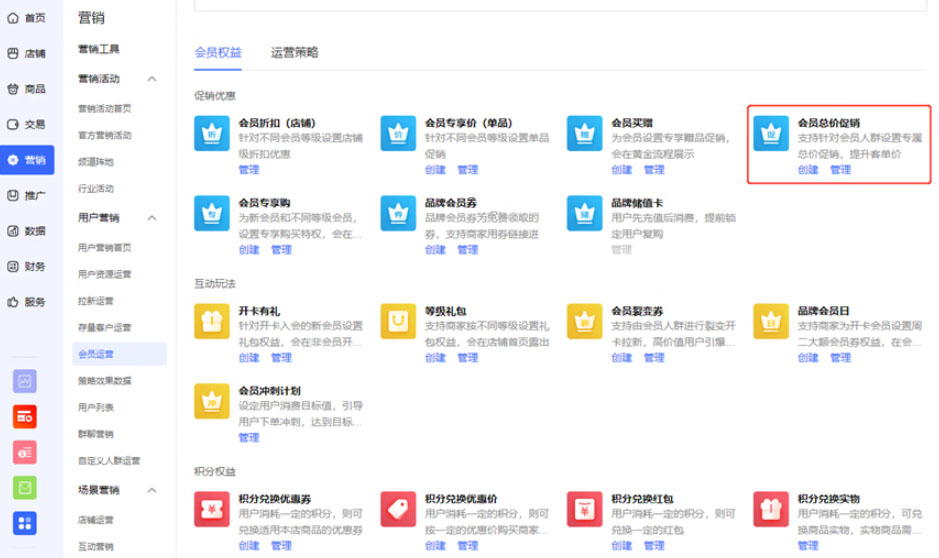Click the 积分兑换优惠券 red coupon icon
939x558 pixels.
pyautogui.click(x=211, y=509)
